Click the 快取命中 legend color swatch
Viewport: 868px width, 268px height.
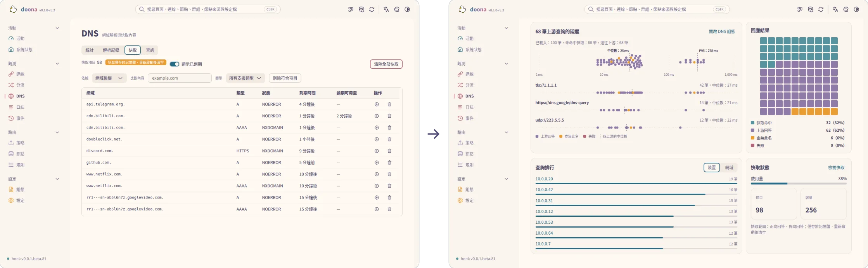(x=752, y=123)
